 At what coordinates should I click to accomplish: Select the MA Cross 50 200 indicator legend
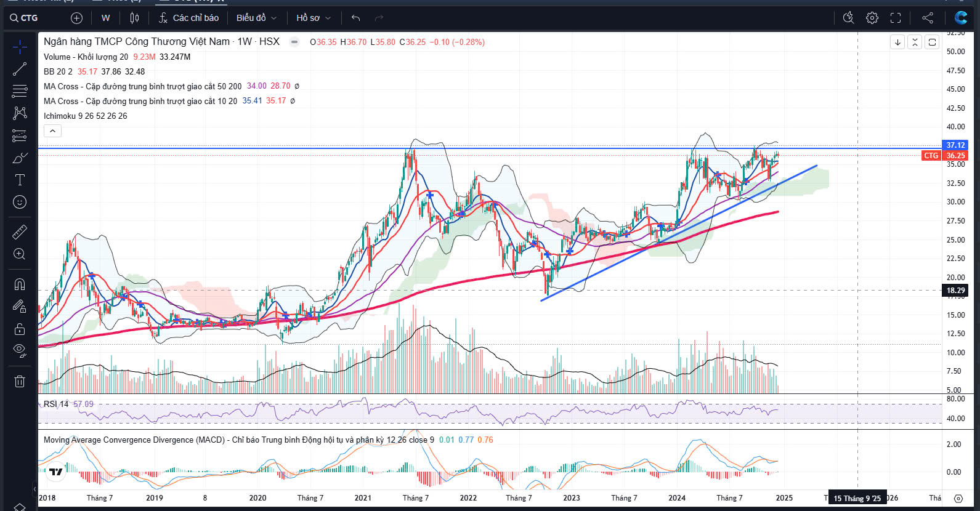(x=142, y=86)
